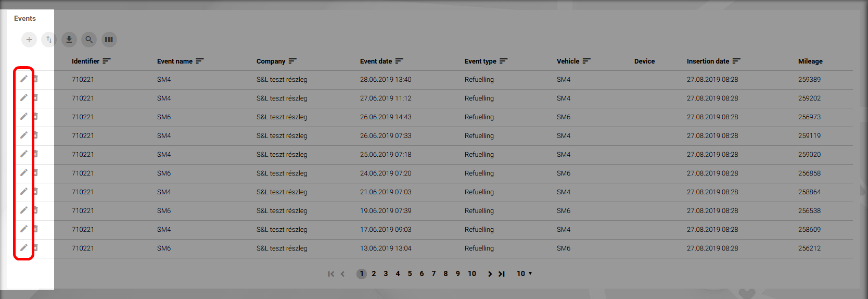Toggle sorting on the Event date column

[x=399, y=61]
